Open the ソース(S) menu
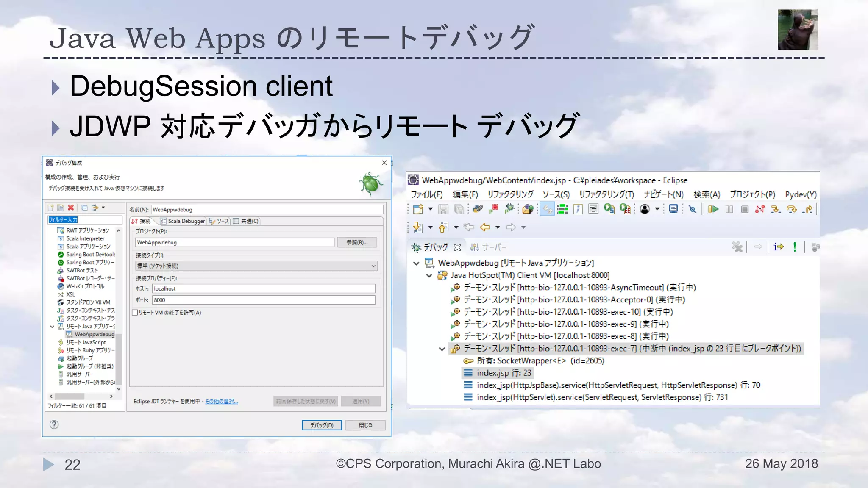Screen dimensions: 868x488 click(556, 194)
